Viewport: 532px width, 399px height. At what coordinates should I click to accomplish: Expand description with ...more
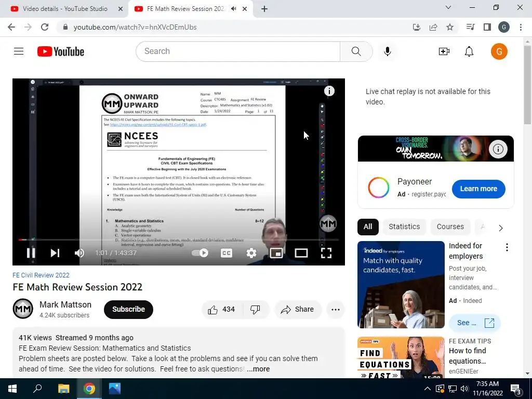[258, 369]
